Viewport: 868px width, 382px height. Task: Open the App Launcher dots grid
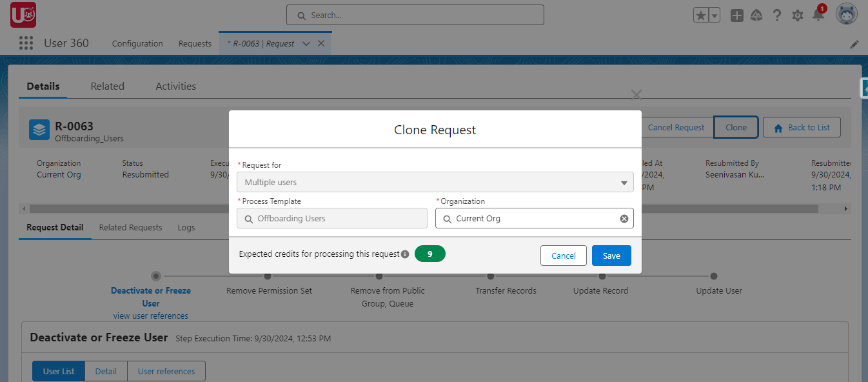pyautogui.click(x=26, y=43)
